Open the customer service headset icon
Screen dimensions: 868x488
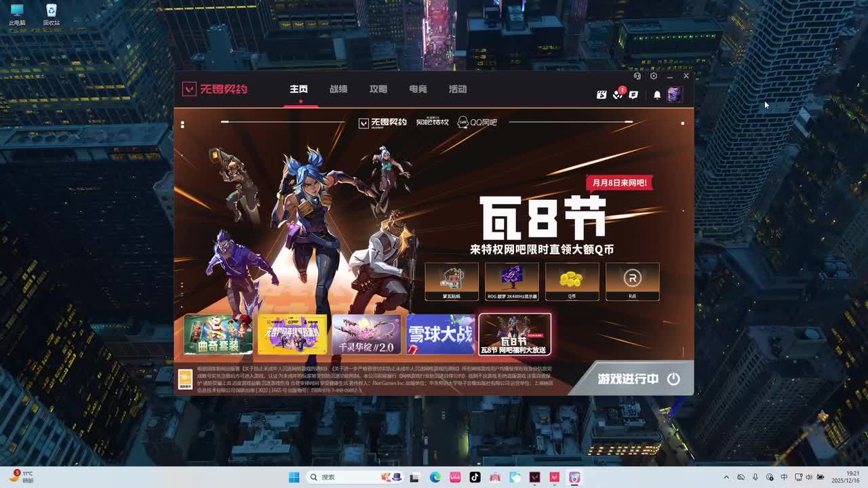coord(637,76)
